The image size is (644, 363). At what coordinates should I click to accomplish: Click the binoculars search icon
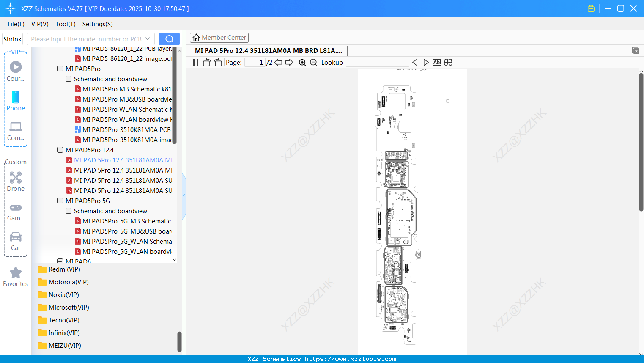point(448,63)
